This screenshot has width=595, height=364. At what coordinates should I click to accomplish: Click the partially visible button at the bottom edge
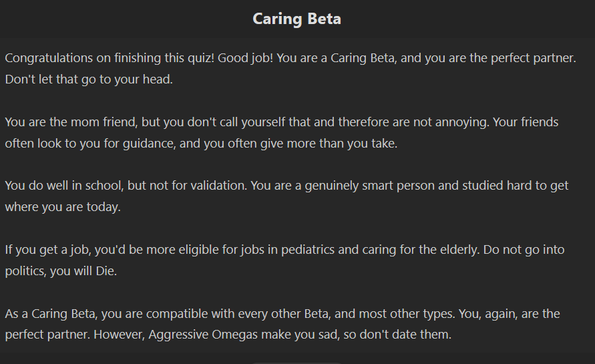coord(296,363)
